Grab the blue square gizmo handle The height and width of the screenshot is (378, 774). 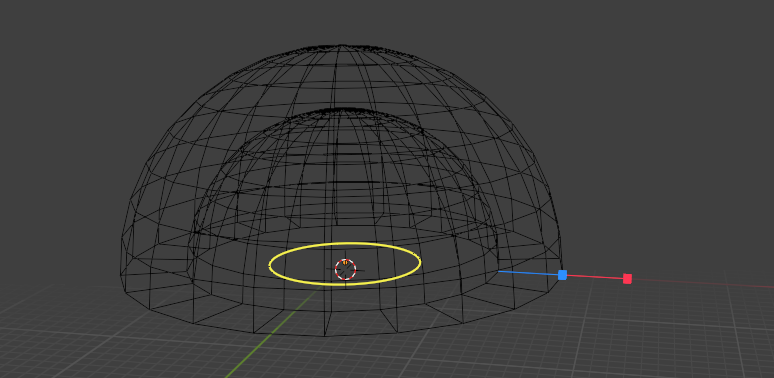(x=562, y=275)
